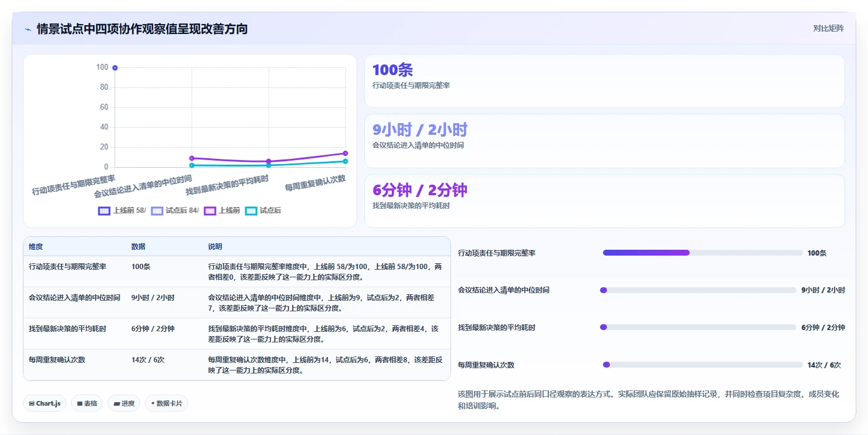Click teal data point above 会议结论进入清单的中位时间

tap(192, 165)
